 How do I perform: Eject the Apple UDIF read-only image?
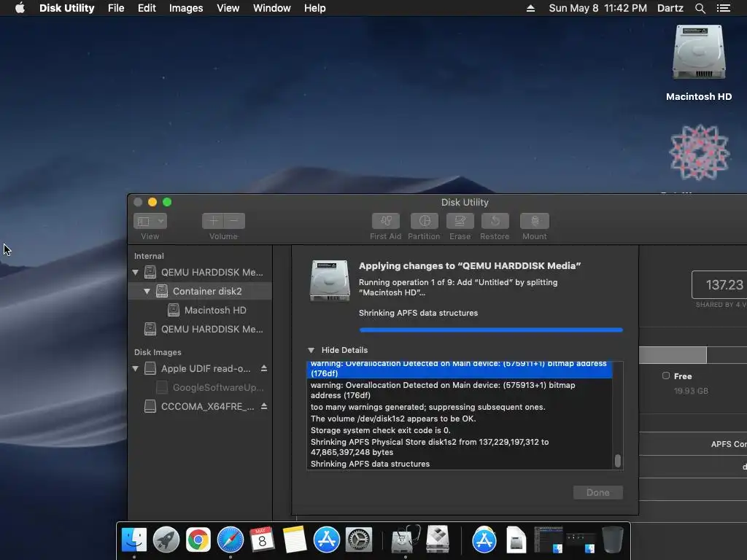pyautogui.click(x=264, y=368)
